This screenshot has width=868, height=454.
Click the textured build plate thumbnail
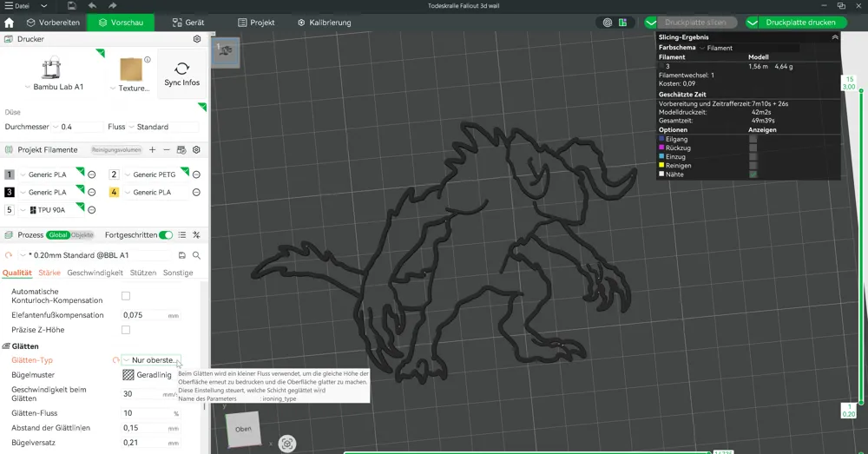131,69
